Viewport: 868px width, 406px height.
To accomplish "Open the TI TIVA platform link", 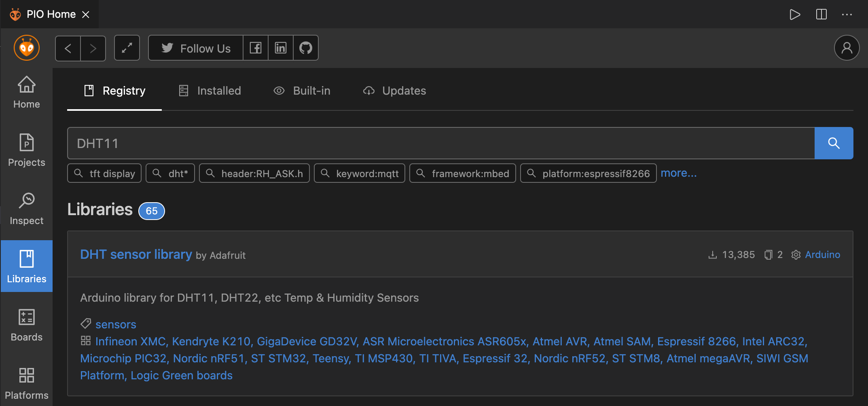I will pos(438,358).
